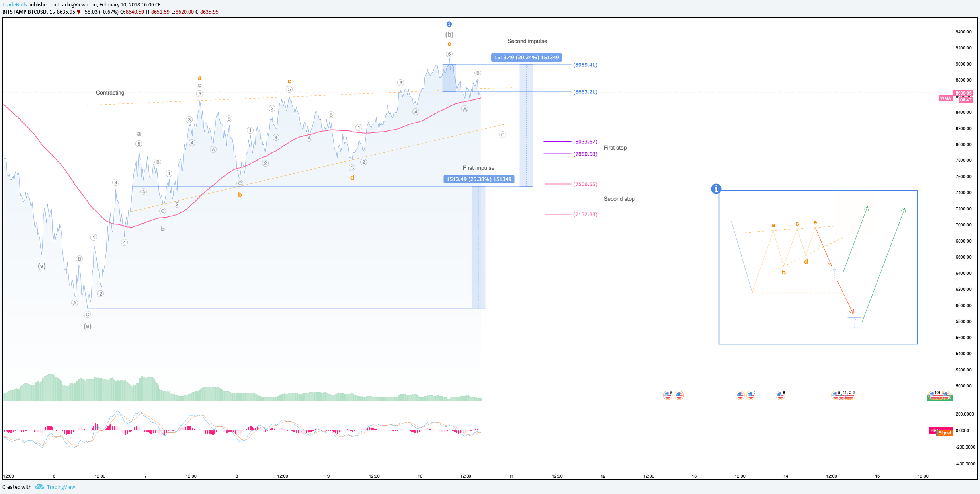Click the BITSTAMP:BTCUSD symbol title
This screenshot has width=980, height=494.
[25, 12]
